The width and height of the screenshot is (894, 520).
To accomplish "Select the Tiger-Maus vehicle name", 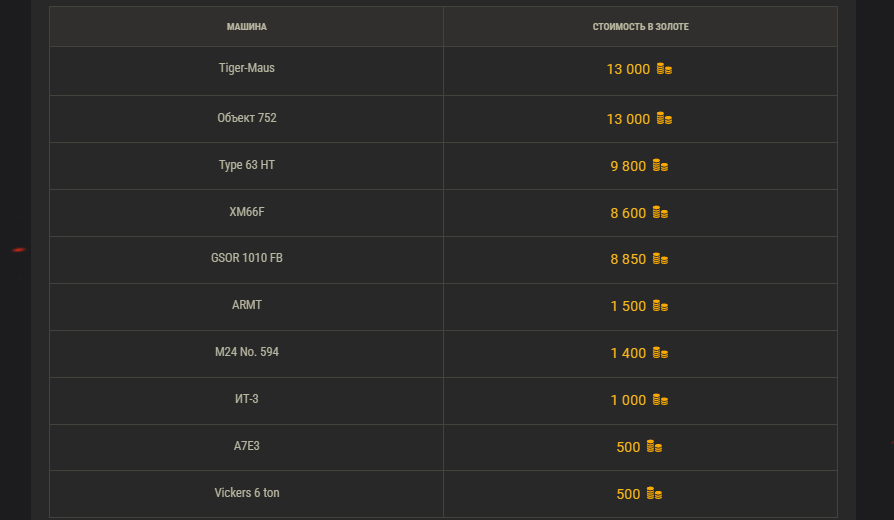I will 247,68.
